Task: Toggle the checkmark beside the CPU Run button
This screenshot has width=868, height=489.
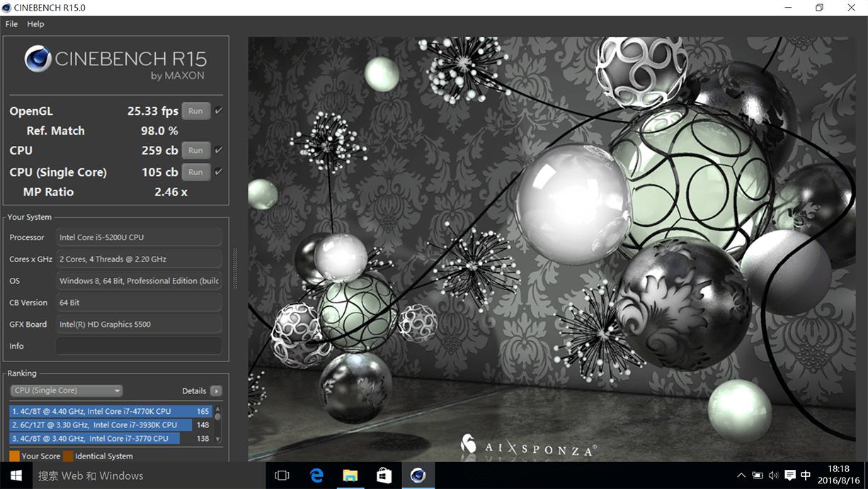Action: (x=217, y=150)
